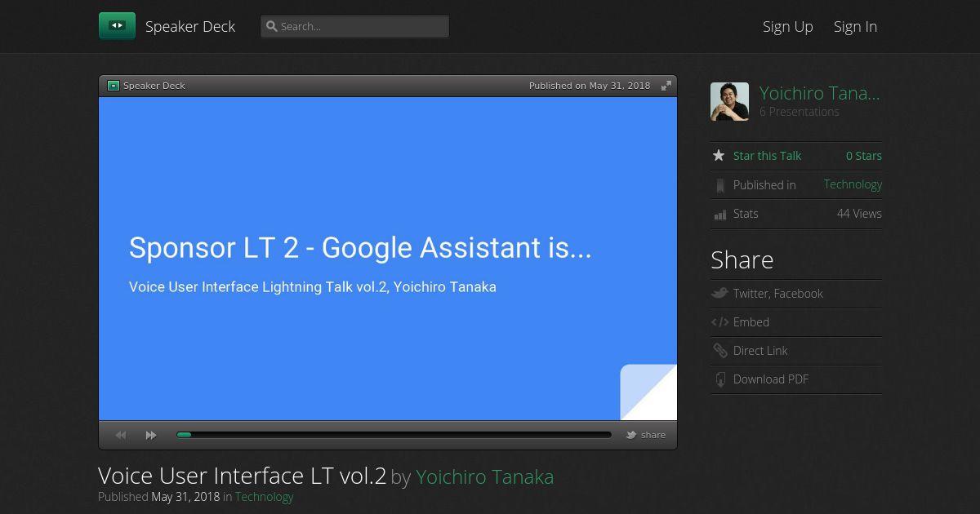Click '6 Presentations' text
980x514 pixels.
800,112
